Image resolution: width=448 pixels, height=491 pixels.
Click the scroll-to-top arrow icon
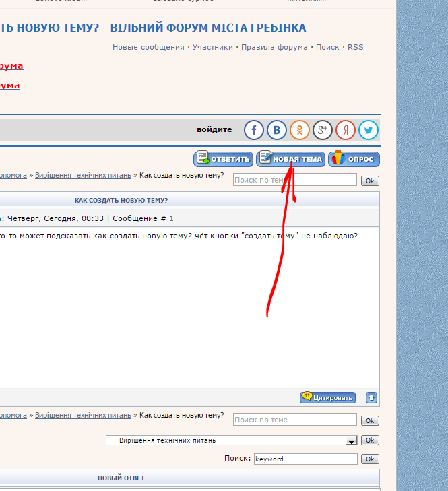point(371,397)
